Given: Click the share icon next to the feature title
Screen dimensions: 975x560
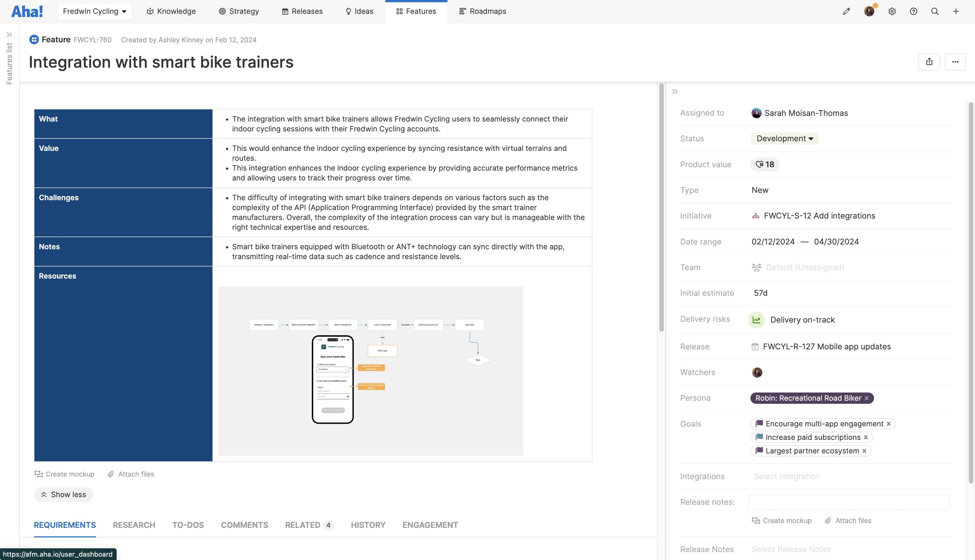Looking at the screenshot, I should click(929, 61).
